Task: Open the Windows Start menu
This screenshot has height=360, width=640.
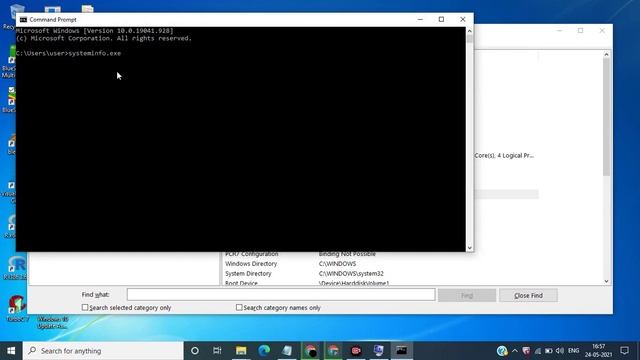Action: (11, 351)
